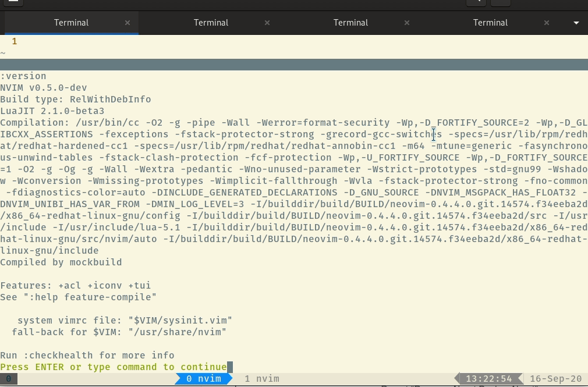Switch to the fourth Terminal tab
The width and height of the screenshot is (588, 387).
pos(490,23)
